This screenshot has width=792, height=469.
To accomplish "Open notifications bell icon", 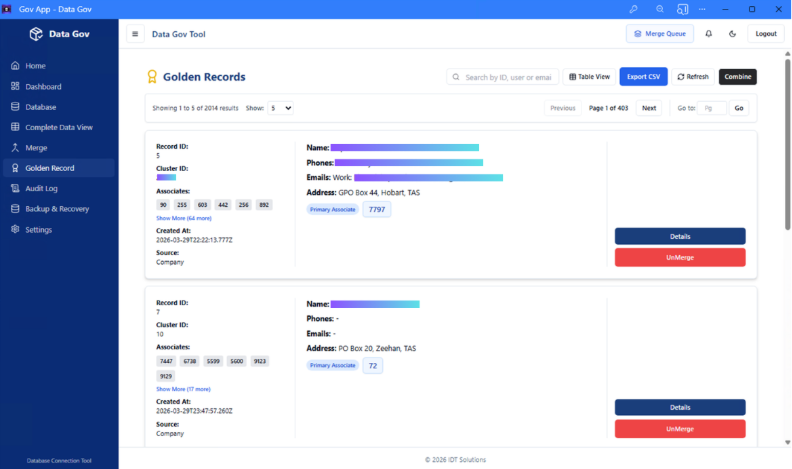I will [709, 34].
